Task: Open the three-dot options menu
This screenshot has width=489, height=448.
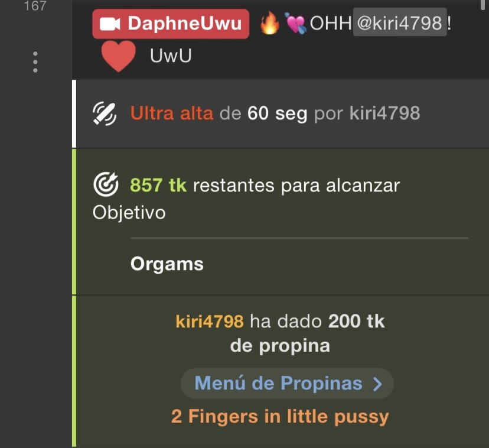Action: coord(35,62)
